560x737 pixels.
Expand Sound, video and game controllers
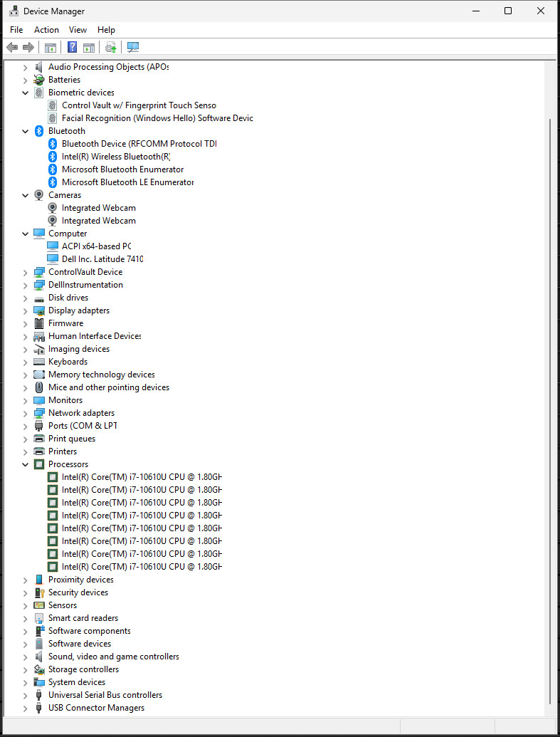[x=26, y=657]
